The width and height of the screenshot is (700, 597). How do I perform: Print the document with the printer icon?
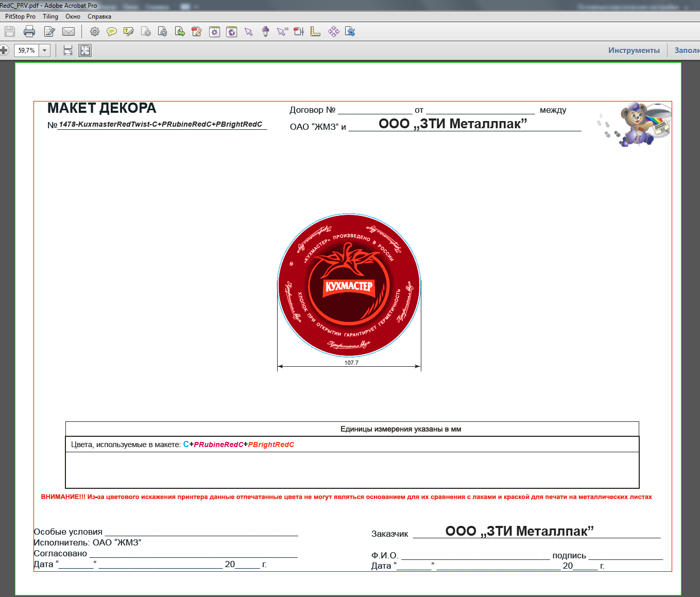click(x=29, y=32)
